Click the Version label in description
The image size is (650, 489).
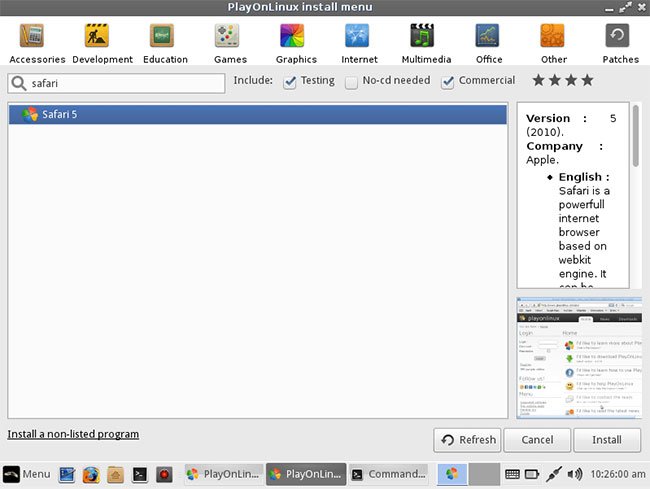548,119
